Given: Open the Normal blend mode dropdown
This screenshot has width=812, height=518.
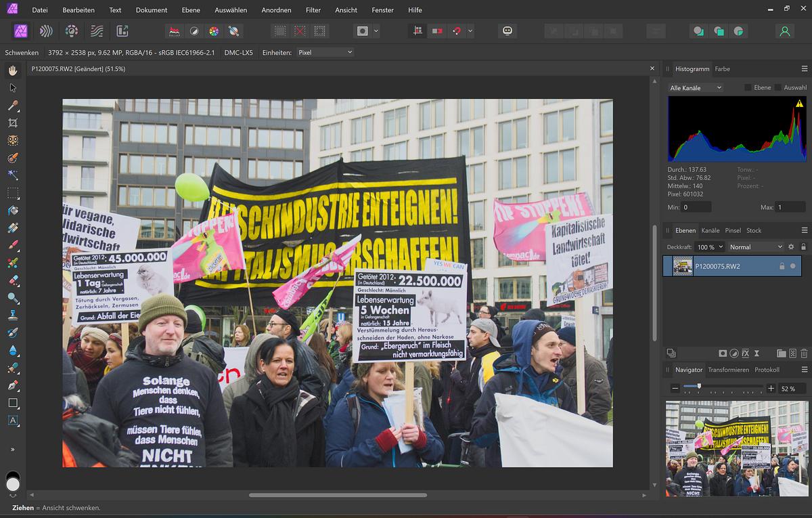Looking at the screenshot, I should point(755,247).
